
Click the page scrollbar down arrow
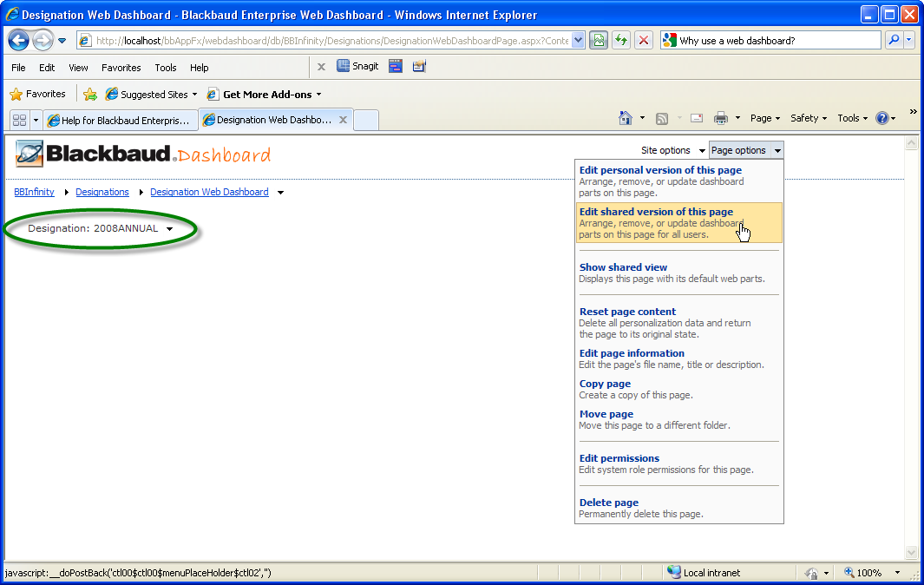[912, 553]
